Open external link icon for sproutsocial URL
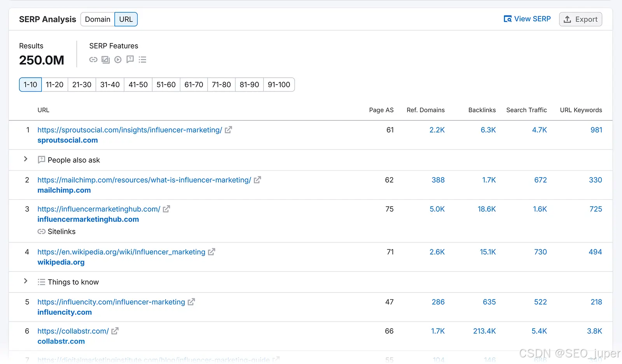This screenshot has width=622, height=364. pyautogui.click(x=229, y=130)
